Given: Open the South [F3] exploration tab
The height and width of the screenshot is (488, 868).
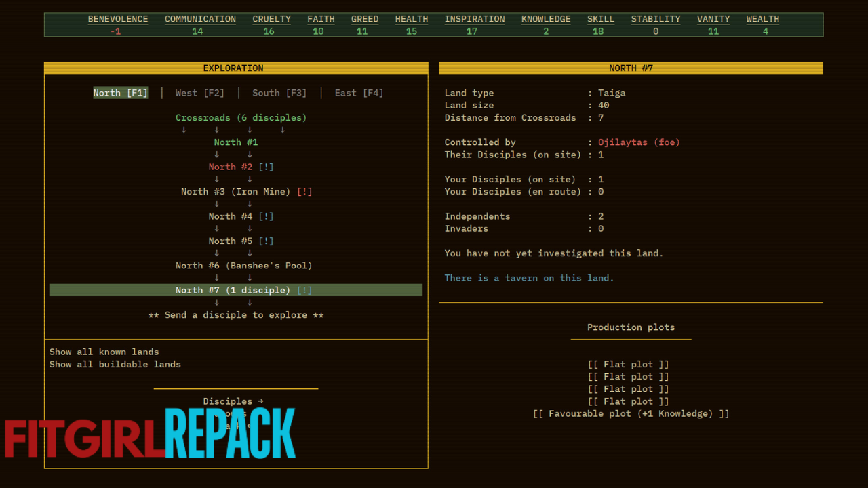Looking at the screenshot, I should 279,93.
